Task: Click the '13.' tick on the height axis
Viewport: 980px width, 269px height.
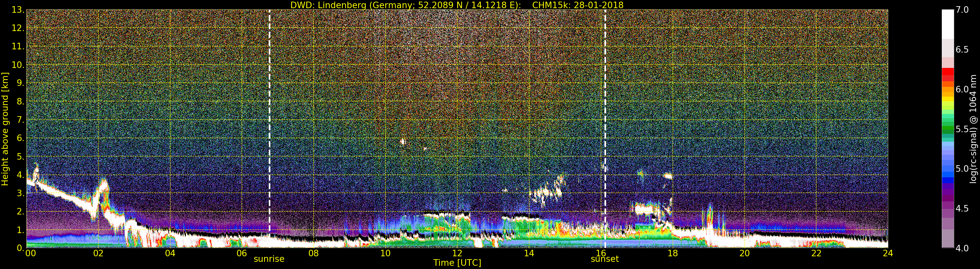Action: point(18,10)
